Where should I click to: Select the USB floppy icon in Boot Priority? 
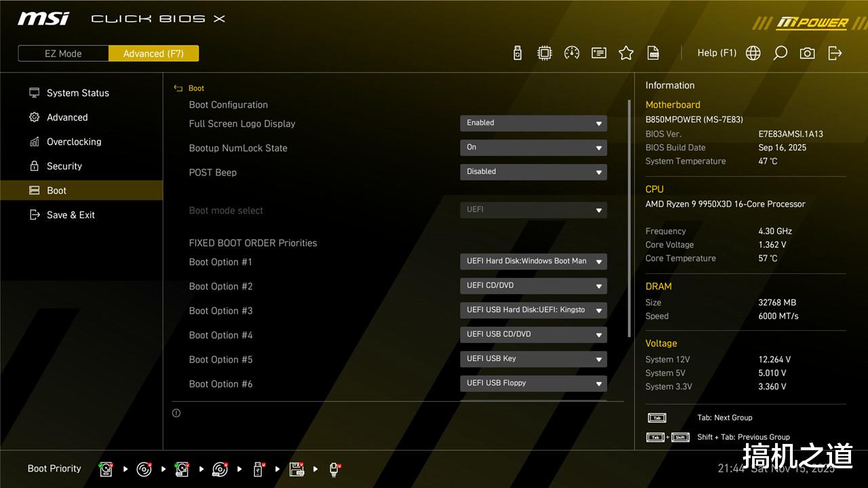[296, 468]
